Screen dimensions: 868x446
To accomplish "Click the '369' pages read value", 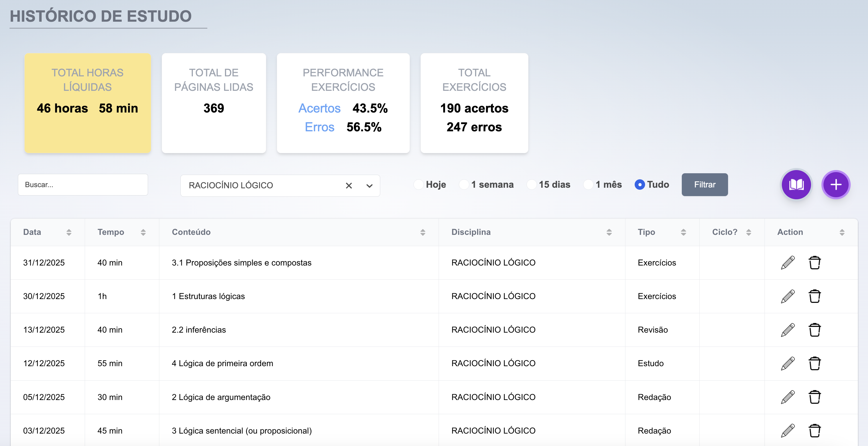I will coord(214,108).
